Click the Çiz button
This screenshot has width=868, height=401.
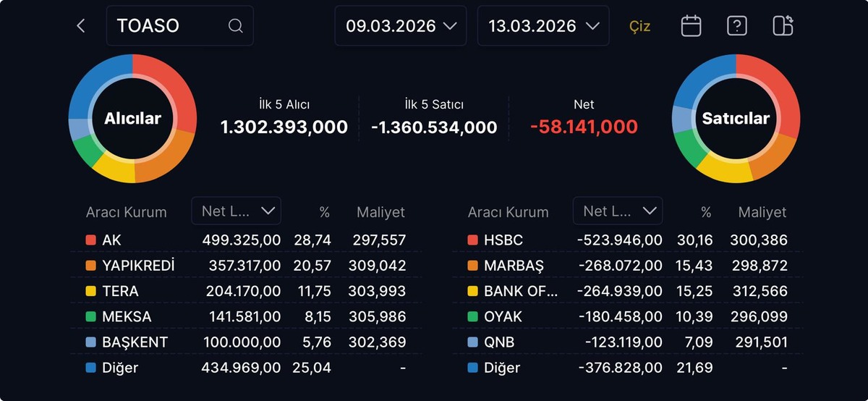click(639, 26)
